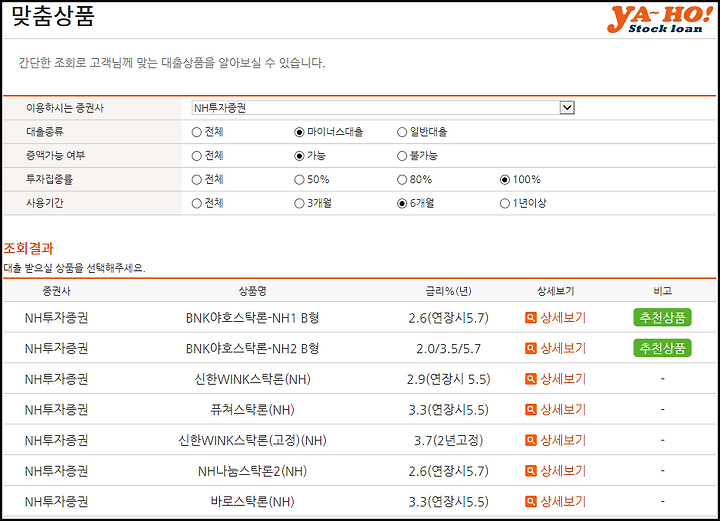720x521 pixels.
Task: Select 80% investment concentration
Action: [402, 179]
